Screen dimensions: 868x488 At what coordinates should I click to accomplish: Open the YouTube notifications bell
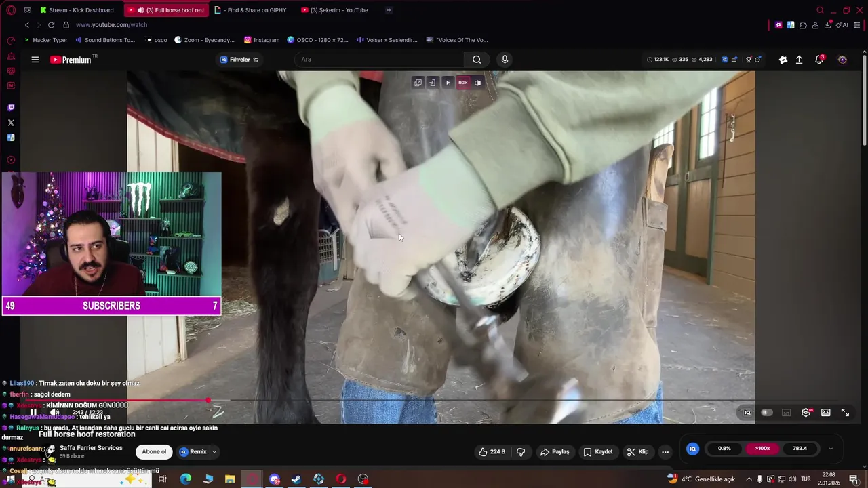click(x=819, y=60)
